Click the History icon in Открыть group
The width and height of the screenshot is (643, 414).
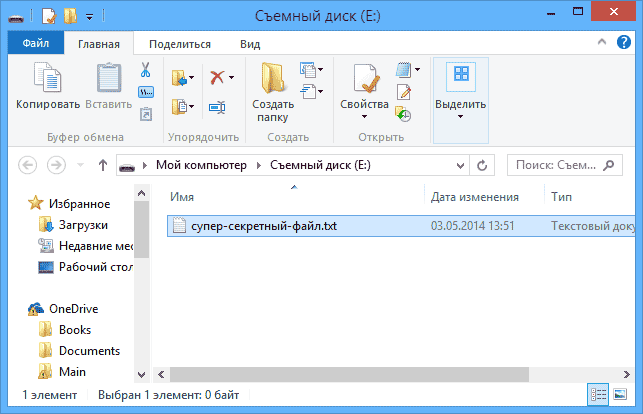[403, 114]
